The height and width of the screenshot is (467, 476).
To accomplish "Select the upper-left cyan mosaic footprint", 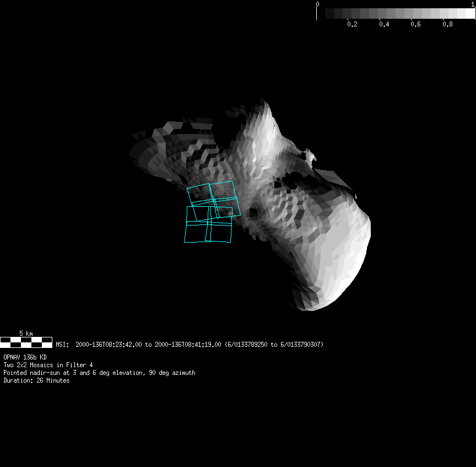I will point(199,195).
